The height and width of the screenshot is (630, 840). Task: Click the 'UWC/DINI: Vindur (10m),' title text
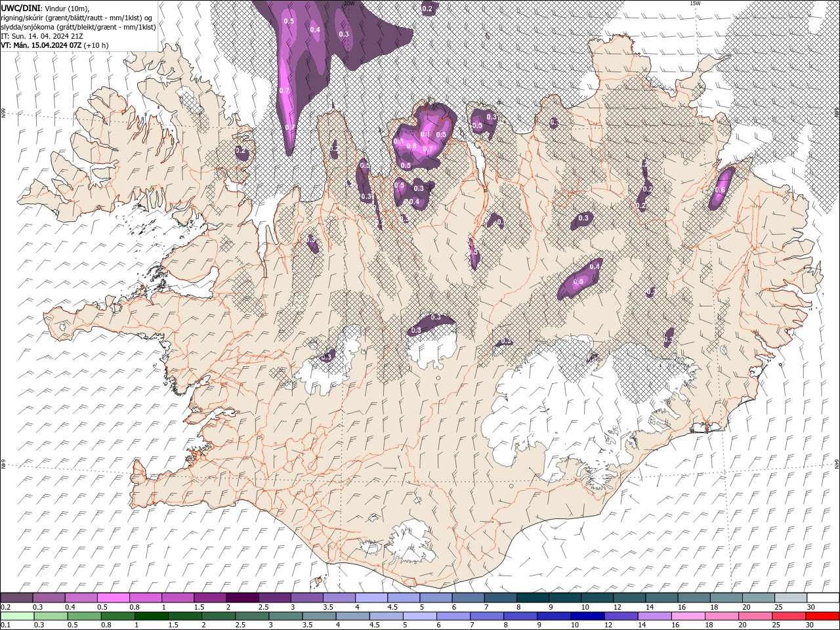[x=45, y=8]
